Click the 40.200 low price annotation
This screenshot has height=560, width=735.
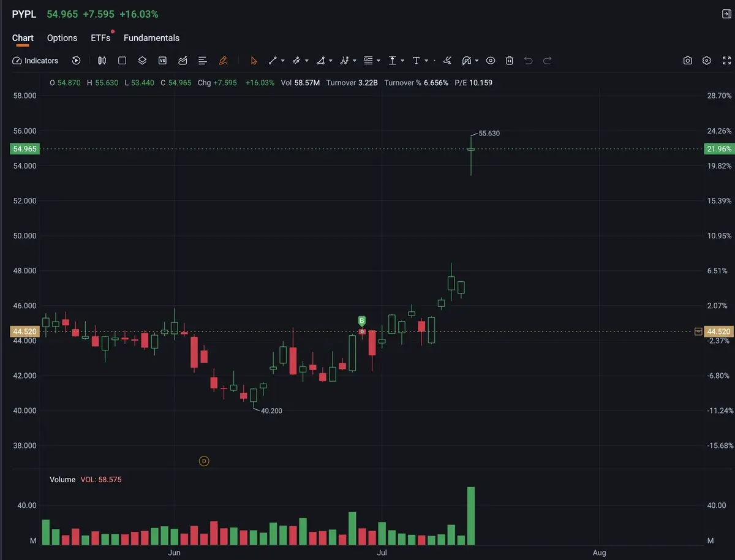(x=271, y=411)
